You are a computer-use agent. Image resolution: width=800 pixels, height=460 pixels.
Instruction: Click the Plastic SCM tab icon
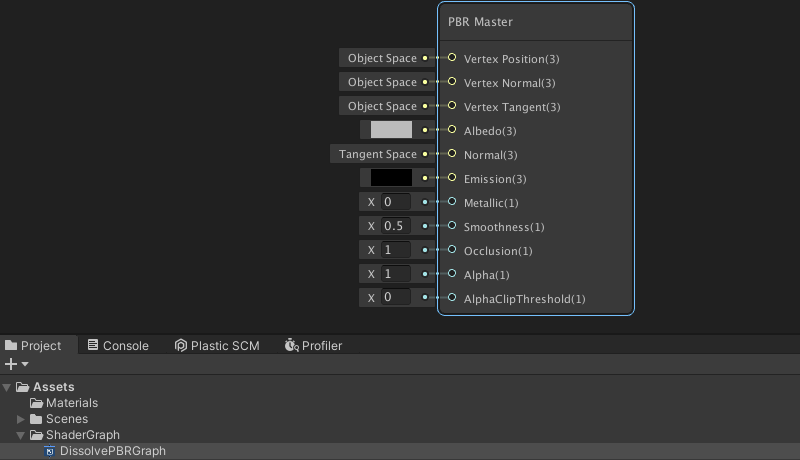[x=181, y=345]
